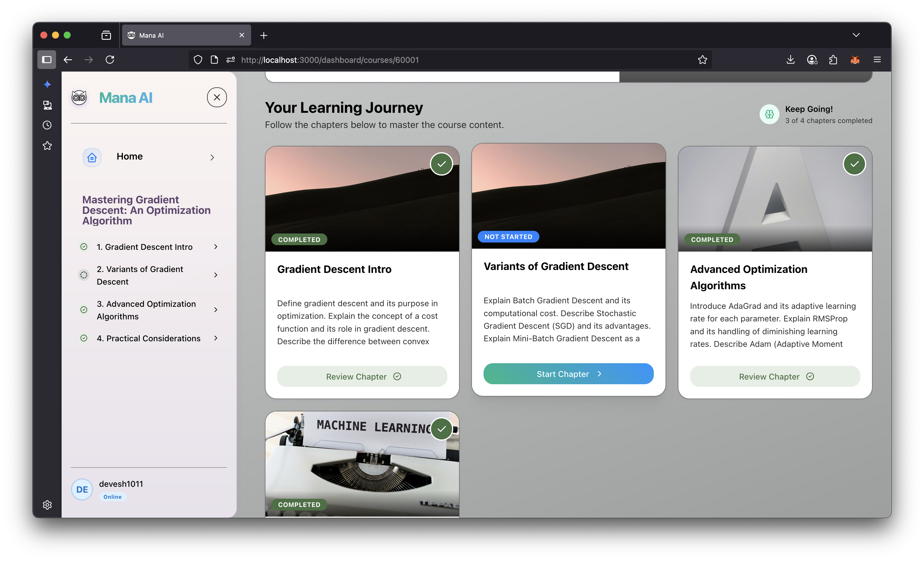924x561 pixels.
Task: Open browser history clock icon in sidebar
Action: click(x=47, y=125)
